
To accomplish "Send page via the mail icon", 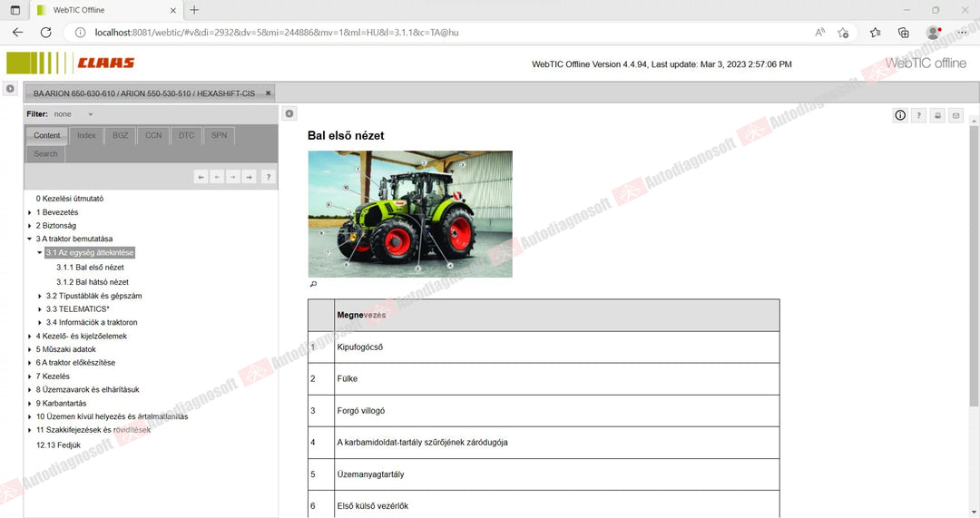I will click(x=955, y=115).
